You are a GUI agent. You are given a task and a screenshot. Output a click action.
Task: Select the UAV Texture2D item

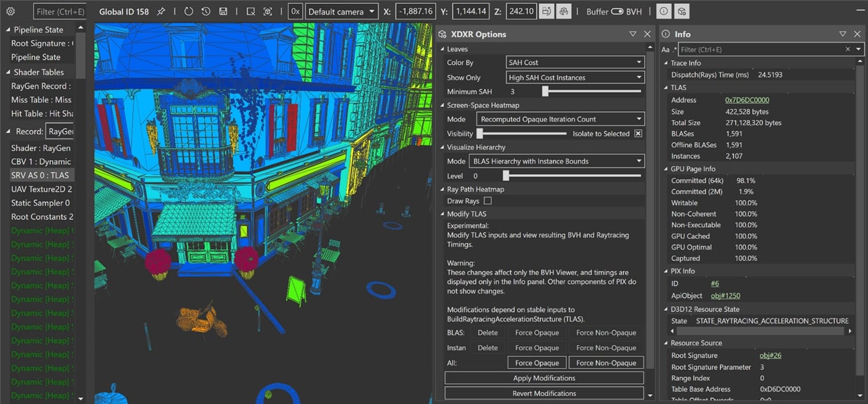pyautogui.click(x=42, y=189)
